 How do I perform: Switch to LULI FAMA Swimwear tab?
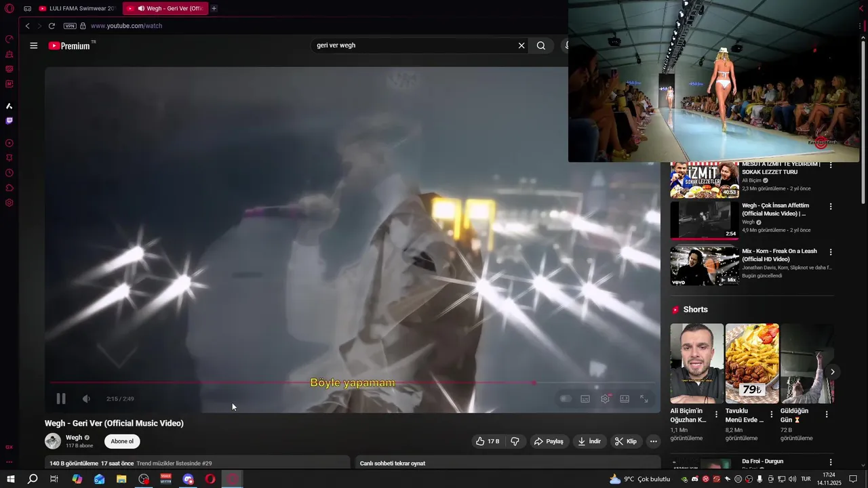click(78, 8)
